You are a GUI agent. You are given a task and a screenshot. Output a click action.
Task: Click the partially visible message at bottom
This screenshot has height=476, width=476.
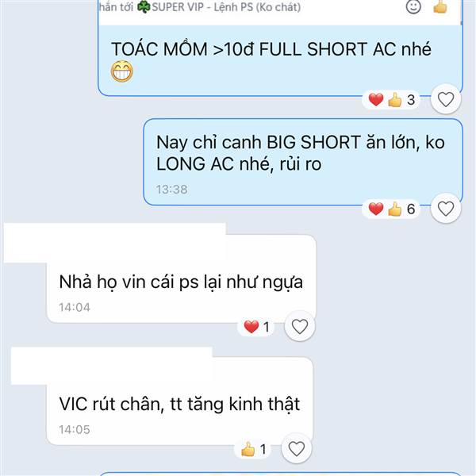280,474
